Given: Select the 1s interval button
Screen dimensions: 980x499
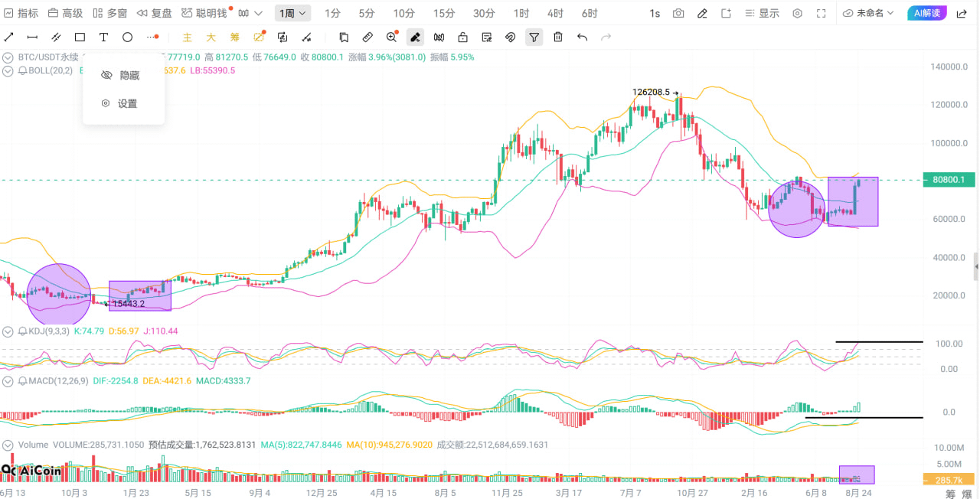Looking at the screenshot, I should click(654, 13).
